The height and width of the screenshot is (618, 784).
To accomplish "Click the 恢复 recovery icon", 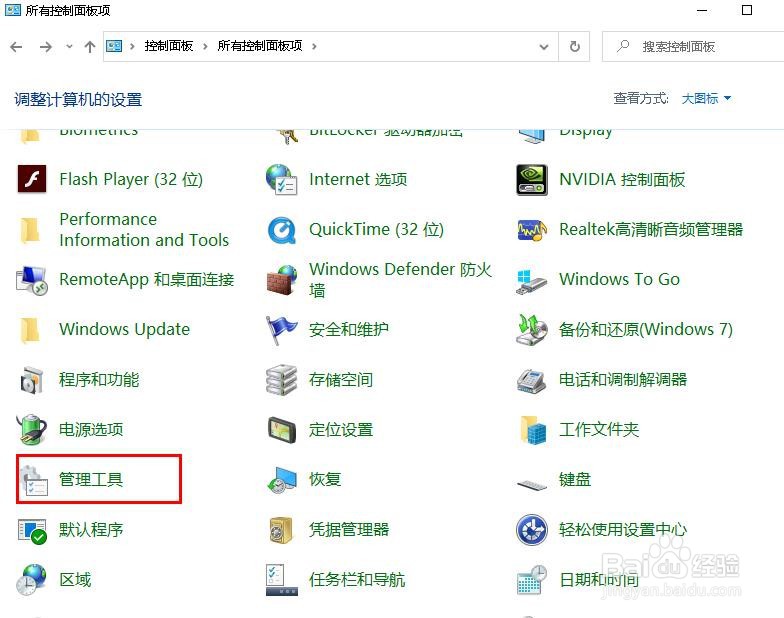I will [282, 480].
